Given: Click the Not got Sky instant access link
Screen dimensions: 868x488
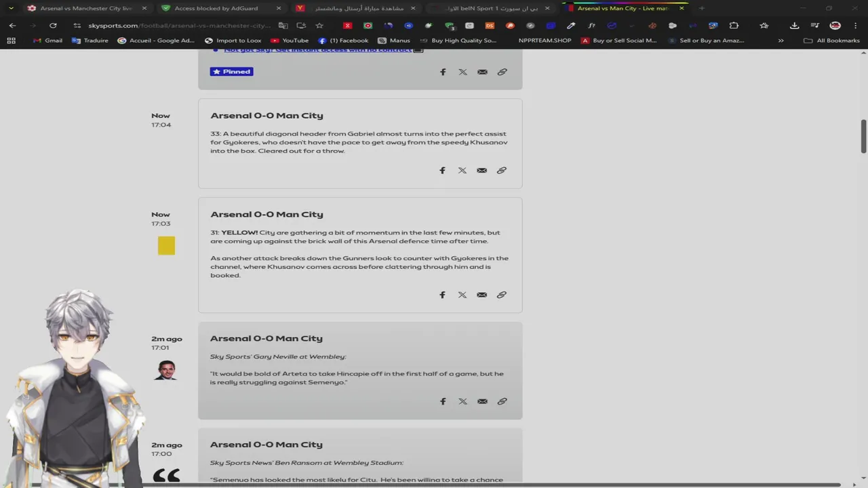Looking at the screenshot, I should click(318, 49).
